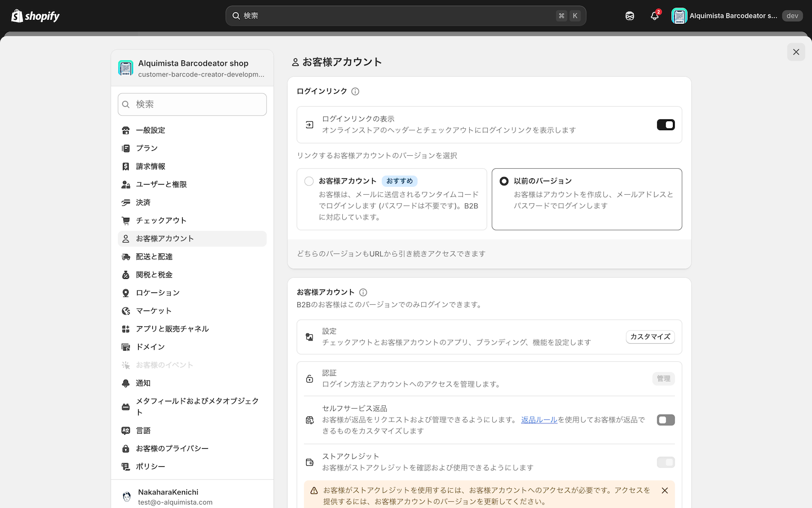The height and width of the screenshot is (508, 812).
Task: Click info icon next to ログインリンク
Action: point(355,91)
